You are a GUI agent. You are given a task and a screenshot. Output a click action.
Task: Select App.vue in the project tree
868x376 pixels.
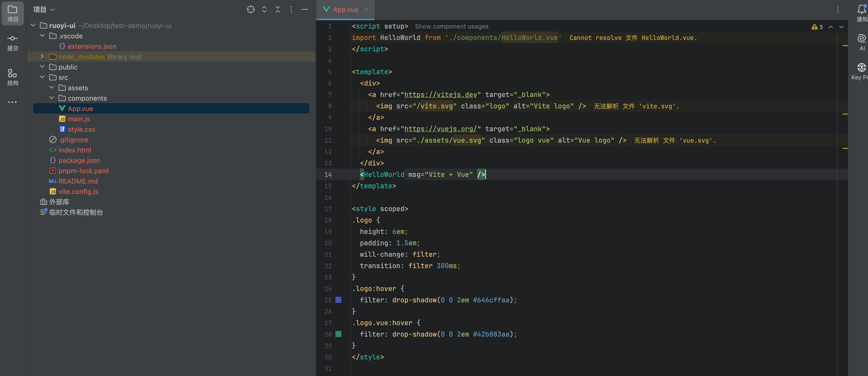click(x=171, y=109)
